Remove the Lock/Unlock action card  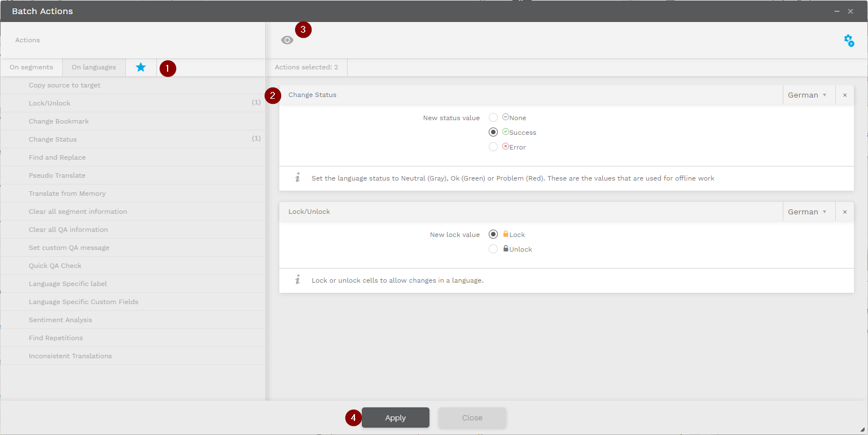click(844, 212)
